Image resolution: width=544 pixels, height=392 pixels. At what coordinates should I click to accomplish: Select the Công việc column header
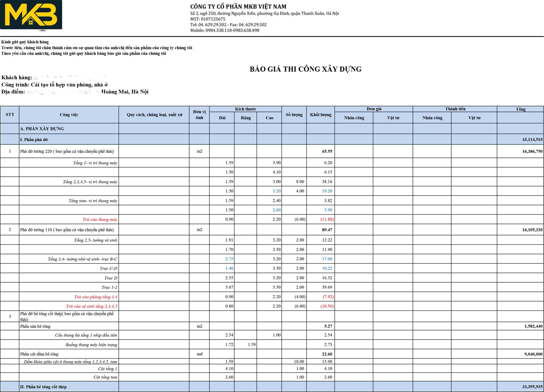point(69,115)
